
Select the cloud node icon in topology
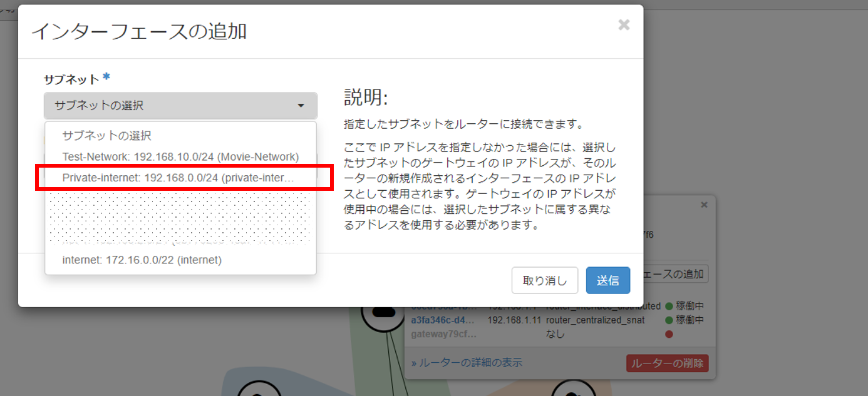[379, 313]
